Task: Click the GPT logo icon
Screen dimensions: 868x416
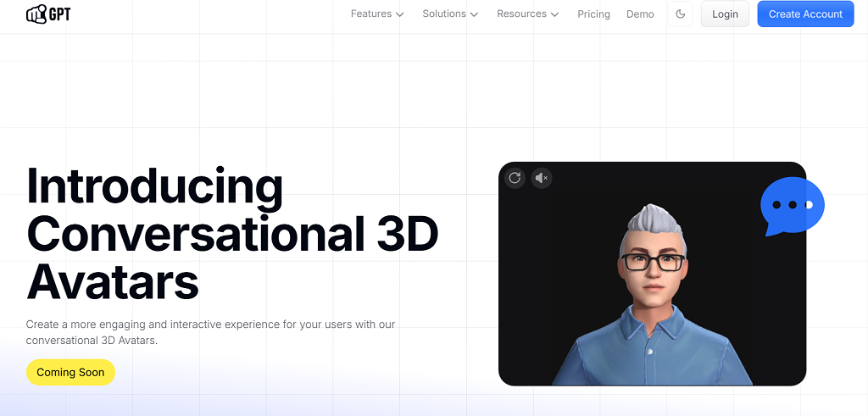Action: coord(36,14)
